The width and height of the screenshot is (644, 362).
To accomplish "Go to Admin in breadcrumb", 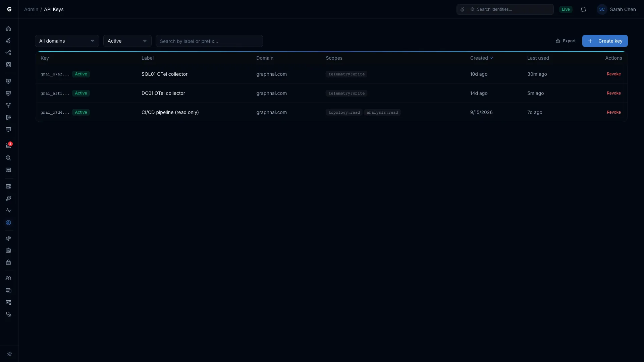I will pyautogui.click(x=31, y=9).
